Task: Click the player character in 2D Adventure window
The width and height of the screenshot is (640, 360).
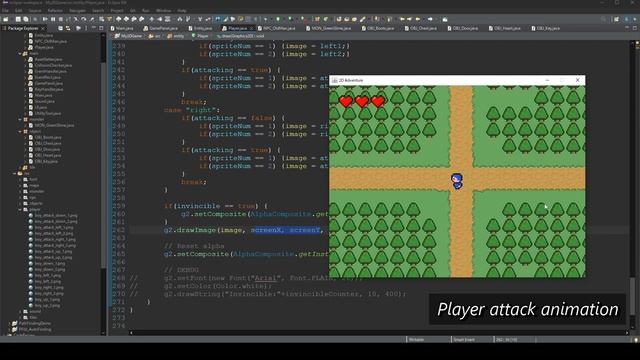Action: (457, 181)
